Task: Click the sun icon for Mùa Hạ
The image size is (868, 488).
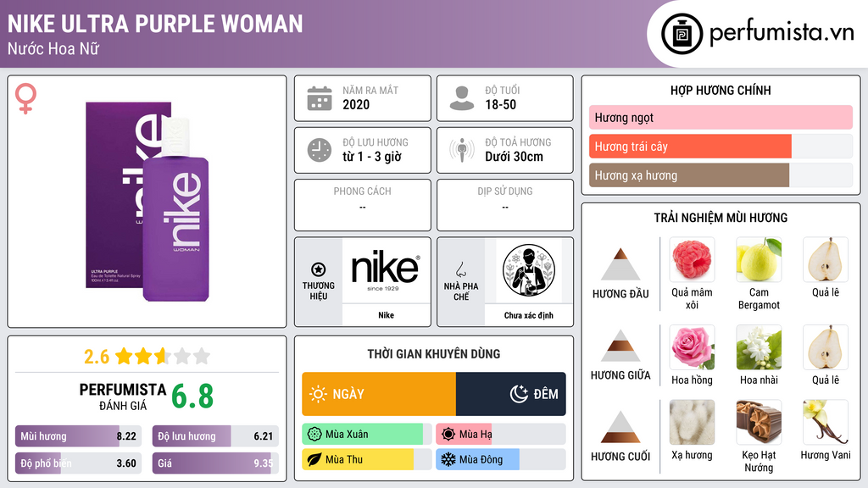Action: pos(448,435)
